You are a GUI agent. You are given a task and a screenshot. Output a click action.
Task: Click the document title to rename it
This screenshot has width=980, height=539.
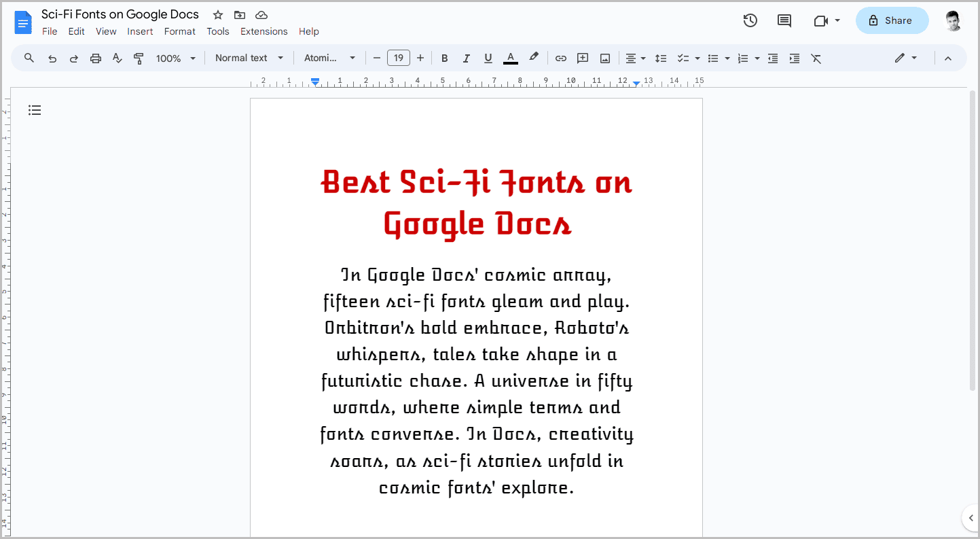120,14
